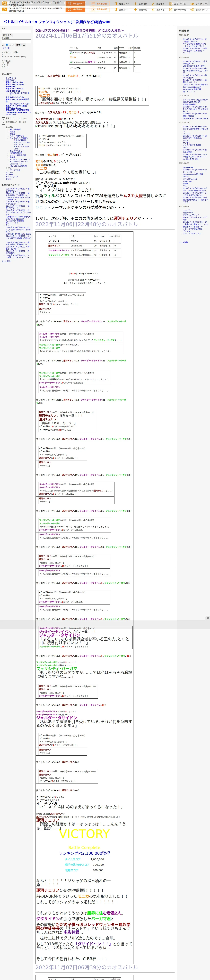The height and width of the screenshot is (980, 210).
Task: Open TimeEater in 更新履歴 list
Action: [x=188, y=181]
